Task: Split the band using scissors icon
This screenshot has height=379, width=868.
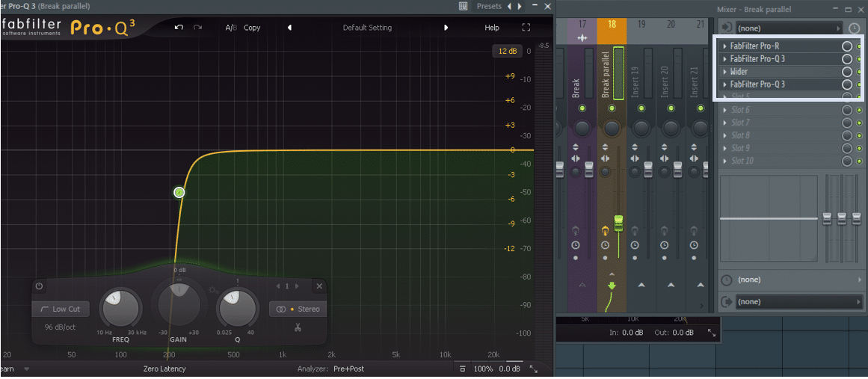Action: [298, 327]
